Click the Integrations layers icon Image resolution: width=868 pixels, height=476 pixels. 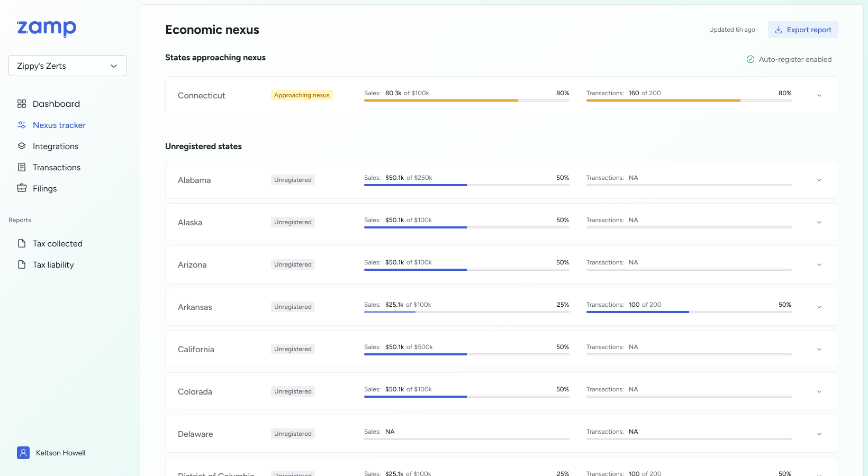pyautogui.click(x=22, y=146)
